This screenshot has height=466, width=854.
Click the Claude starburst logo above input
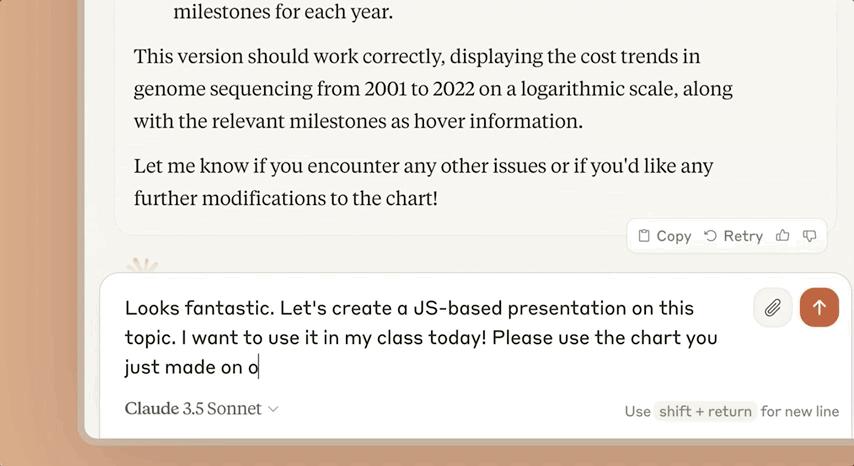pyautogui.click(x=143, y=266)
